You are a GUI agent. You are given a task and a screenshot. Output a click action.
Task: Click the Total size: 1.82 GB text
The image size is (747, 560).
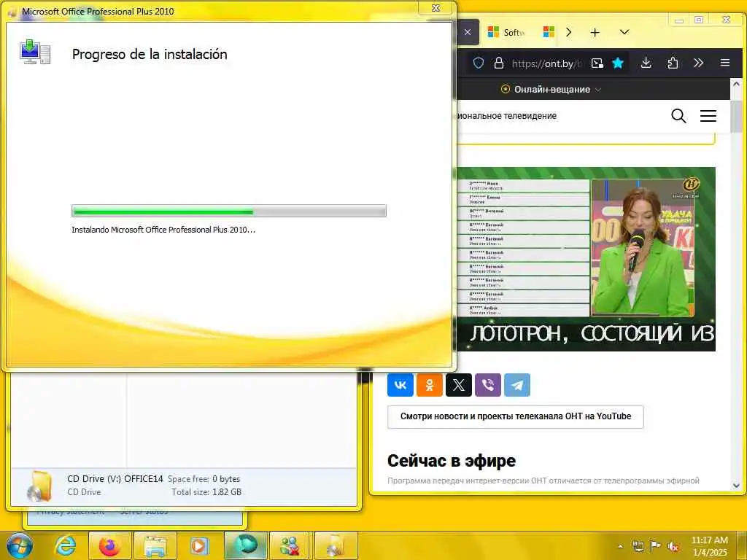click(206, 492)
